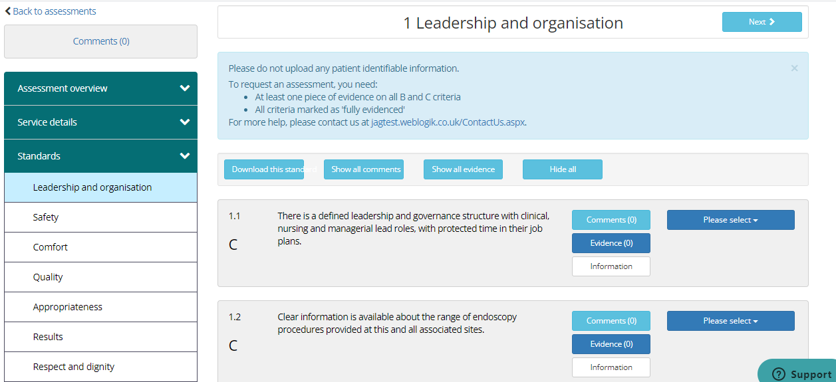
Task: Open Please select dropdown for 1.2
Action: [730, 321]
